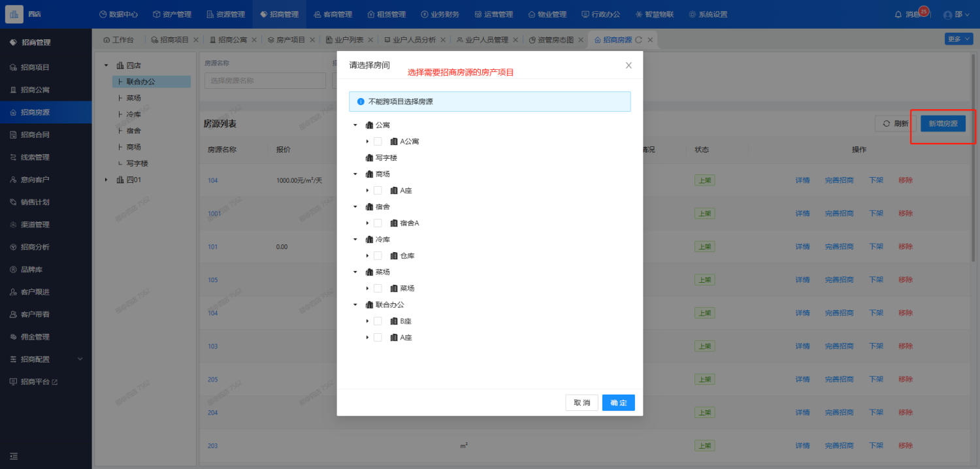Expand the 宿舍A node arrow
Image resolution: width=980 pixels, height=469 pixels.
(368, 223)
